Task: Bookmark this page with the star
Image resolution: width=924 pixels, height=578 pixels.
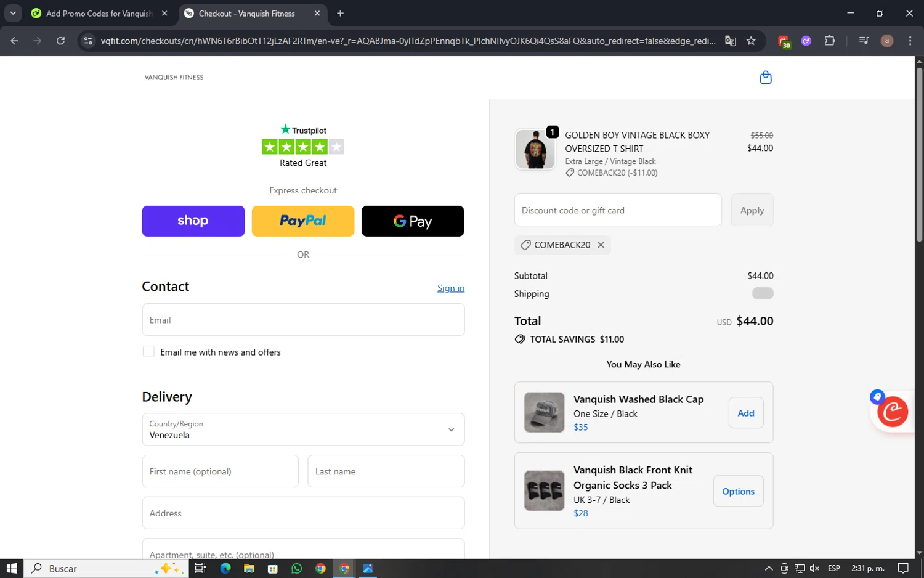Action: (751, 41)
